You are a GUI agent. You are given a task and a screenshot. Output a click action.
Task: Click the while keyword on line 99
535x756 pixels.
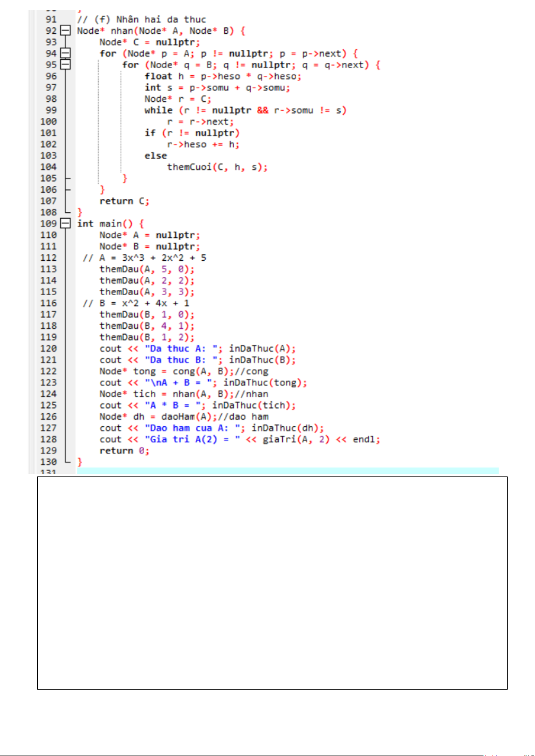[x=158, y=110]
